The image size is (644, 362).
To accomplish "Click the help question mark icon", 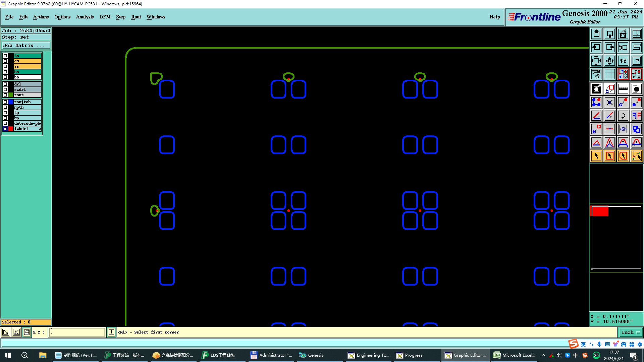I will (636, 61).
